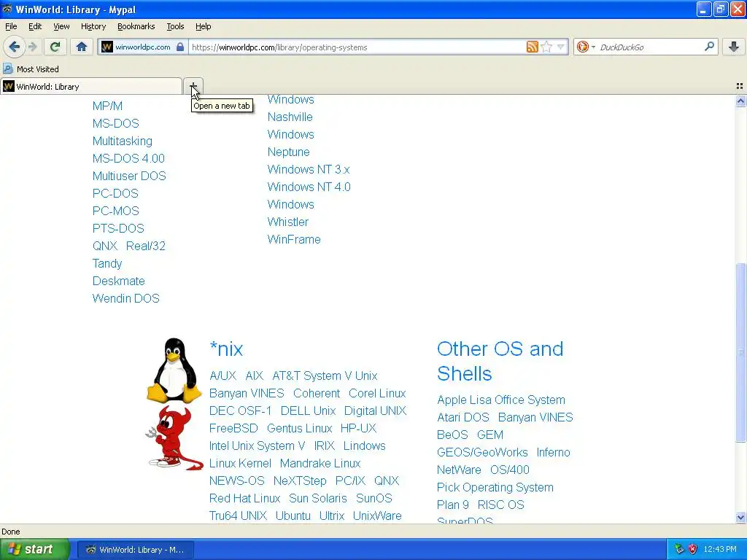This screenshot has height=560, width=747.
Task: Open the Tools menu
Action: pos(175,26)
